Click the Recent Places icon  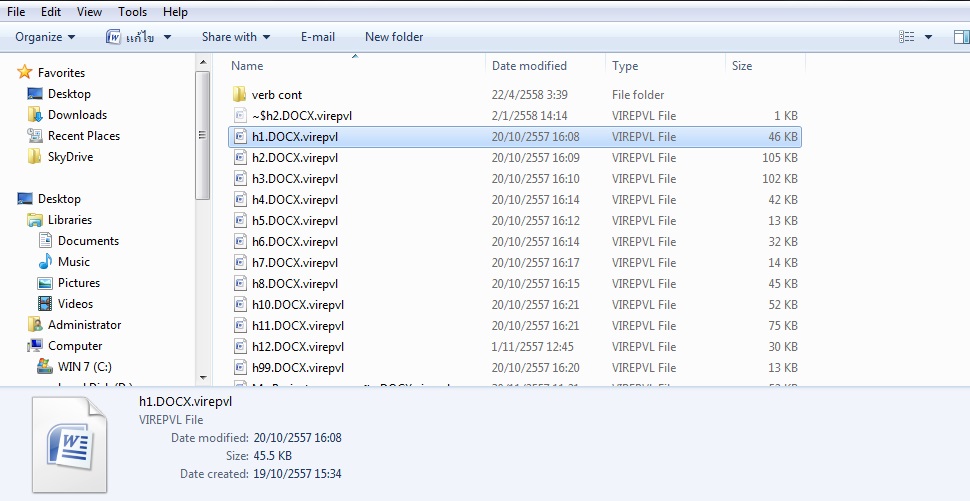[35, 135]
